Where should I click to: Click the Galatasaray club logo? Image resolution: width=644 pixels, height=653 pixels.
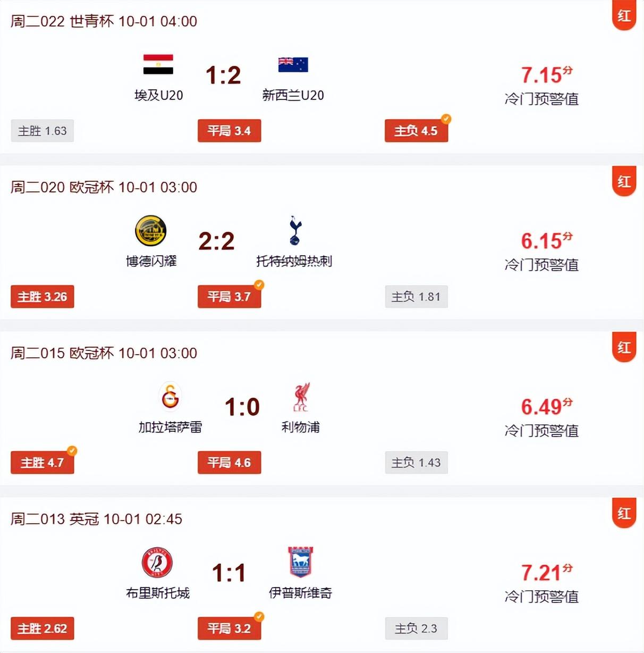click(170, 396)
